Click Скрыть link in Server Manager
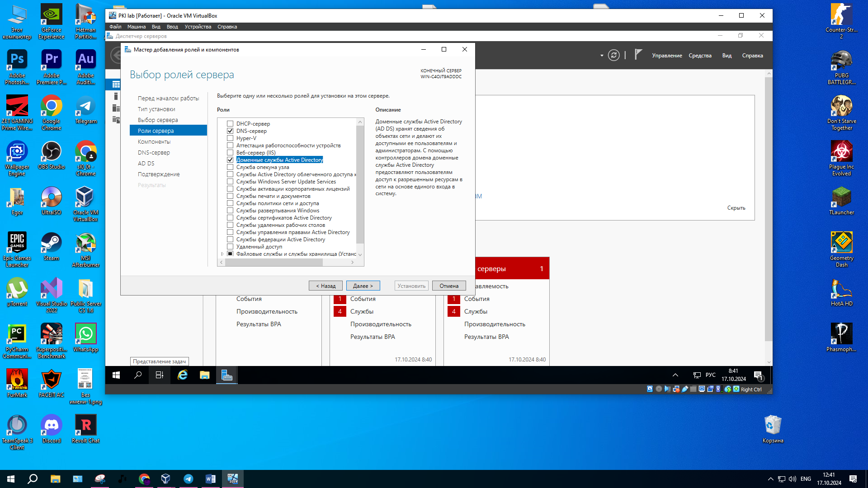Viewport: 868px width, 488px height. pyautogui.click(x=736, y=208)
